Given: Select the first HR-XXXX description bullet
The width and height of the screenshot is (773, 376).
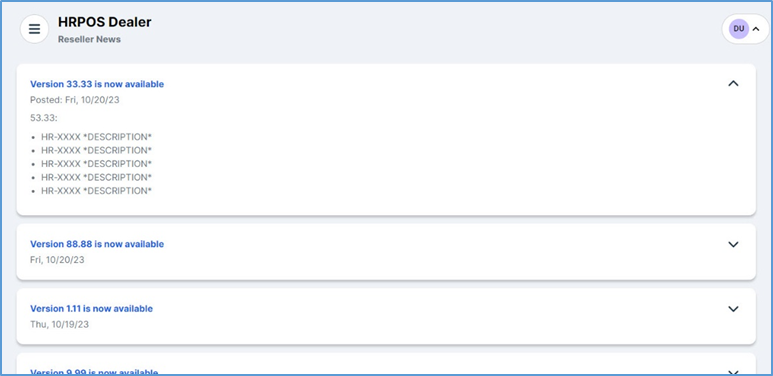Looking at the screenshot, I should point(96,137).
